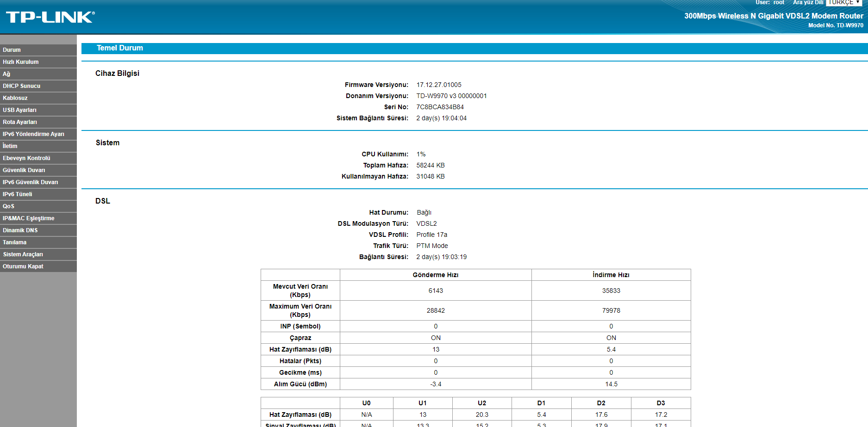The height and width of the screenshot is (427, 868).
Task: Click the DSL section heading
Action: tap(103, 201)
